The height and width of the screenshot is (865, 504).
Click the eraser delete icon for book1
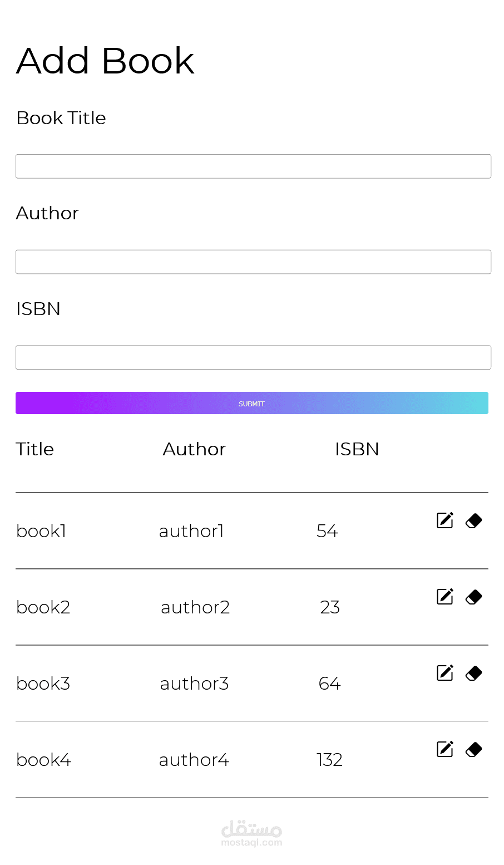pos(473,521)
